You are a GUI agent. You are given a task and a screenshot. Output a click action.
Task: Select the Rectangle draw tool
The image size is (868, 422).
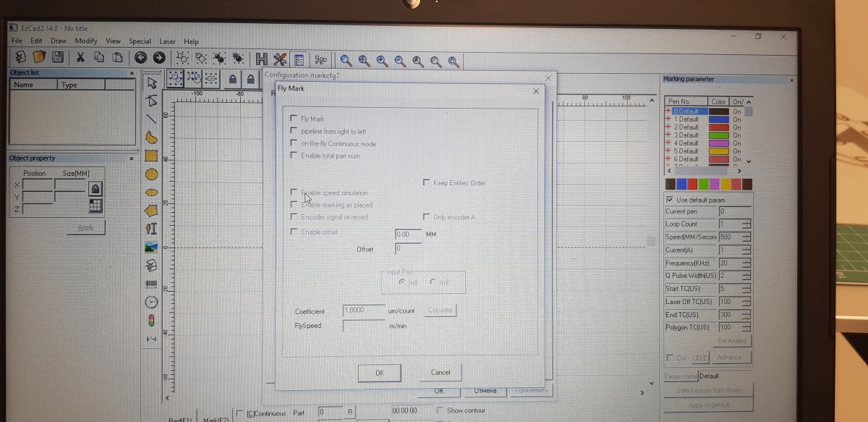pyautogui.click(x=151, y=156)
